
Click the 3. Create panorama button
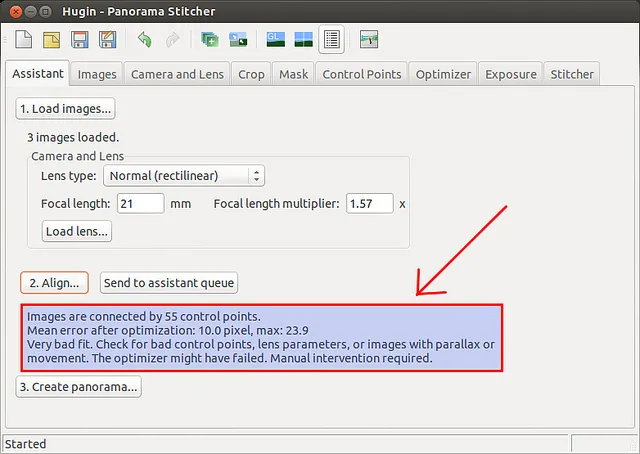click(x=79, y=386)
